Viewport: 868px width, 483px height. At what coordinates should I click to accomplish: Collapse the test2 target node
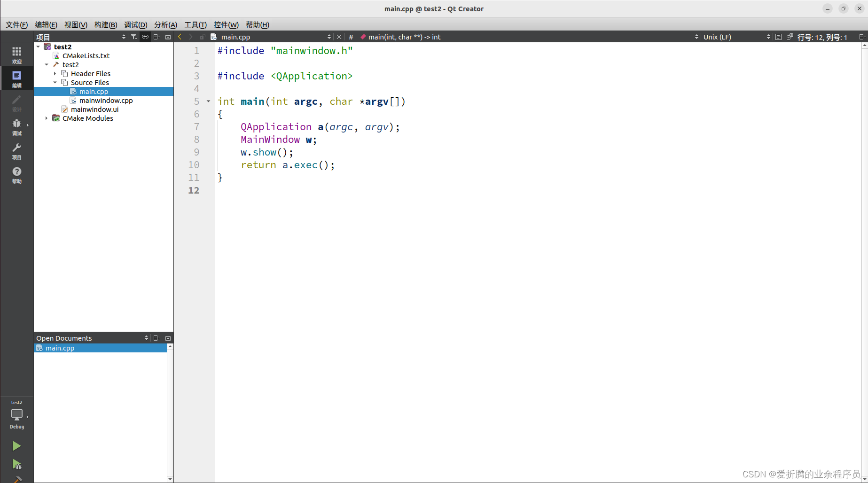[x=47, y=64]
